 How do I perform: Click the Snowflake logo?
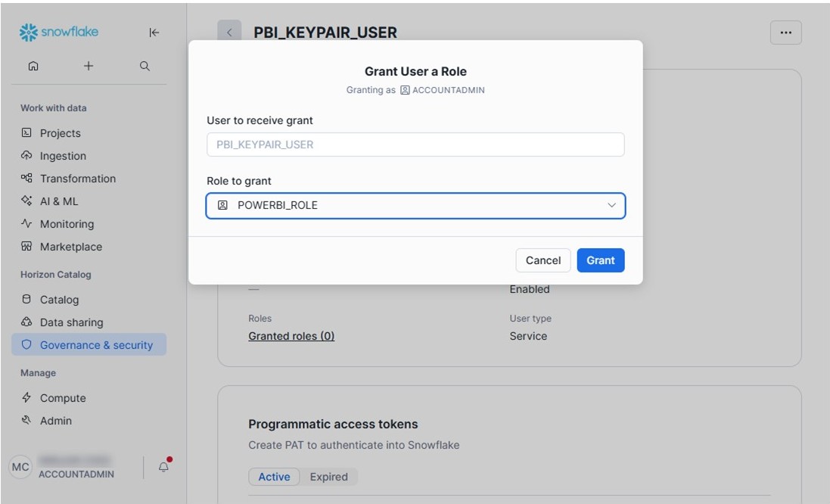click(59, 32)
